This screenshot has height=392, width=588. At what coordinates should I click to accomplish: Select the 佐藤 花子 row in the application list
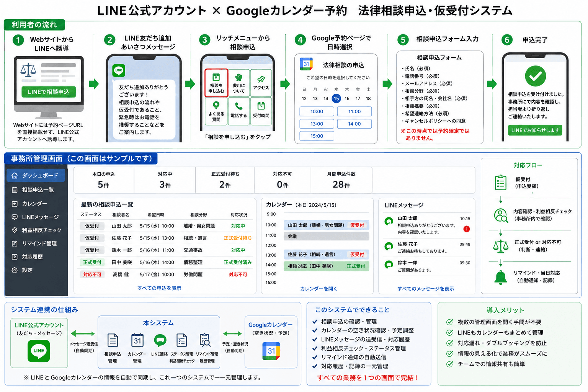click(165, 238)
